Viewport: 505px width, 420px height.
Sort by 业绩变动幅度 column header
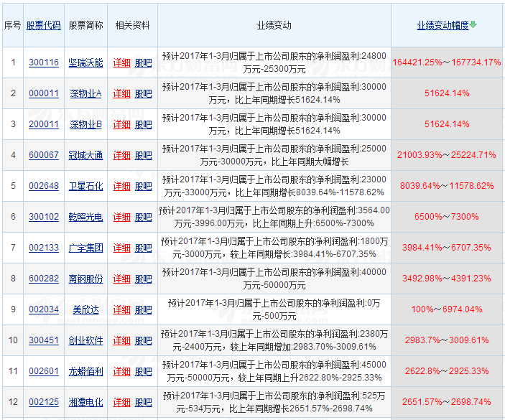click(443, 25)
